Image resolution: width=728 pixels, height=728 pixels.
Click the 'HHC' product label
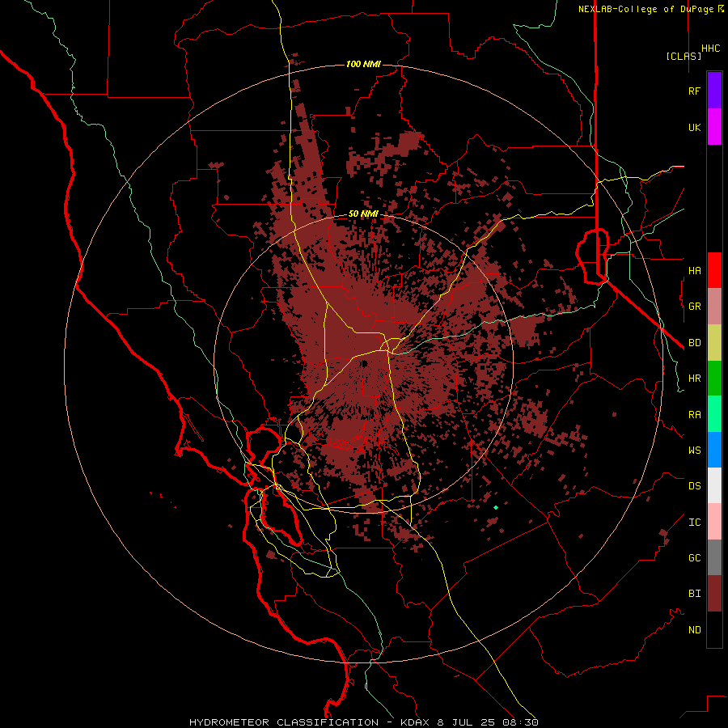click(x=711, y=49)
